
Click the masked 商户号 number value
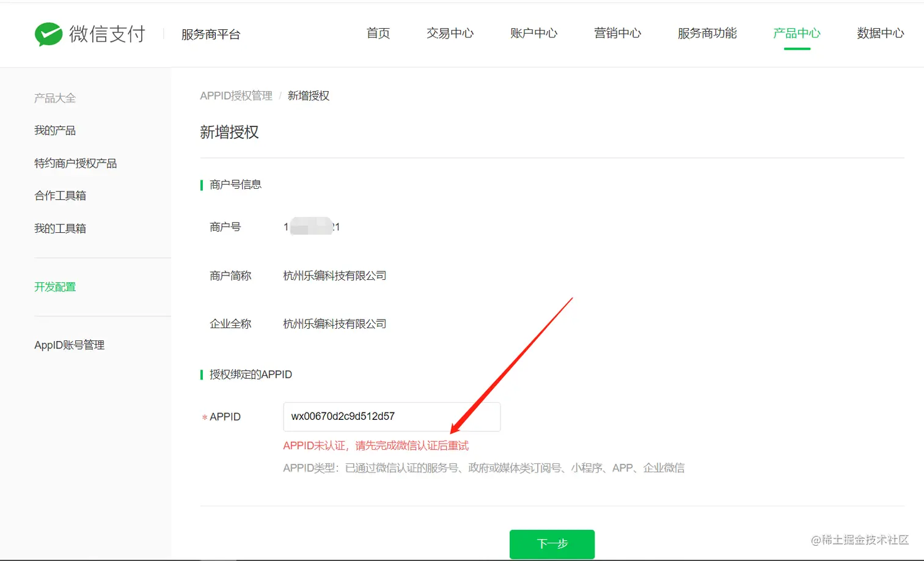312,227
